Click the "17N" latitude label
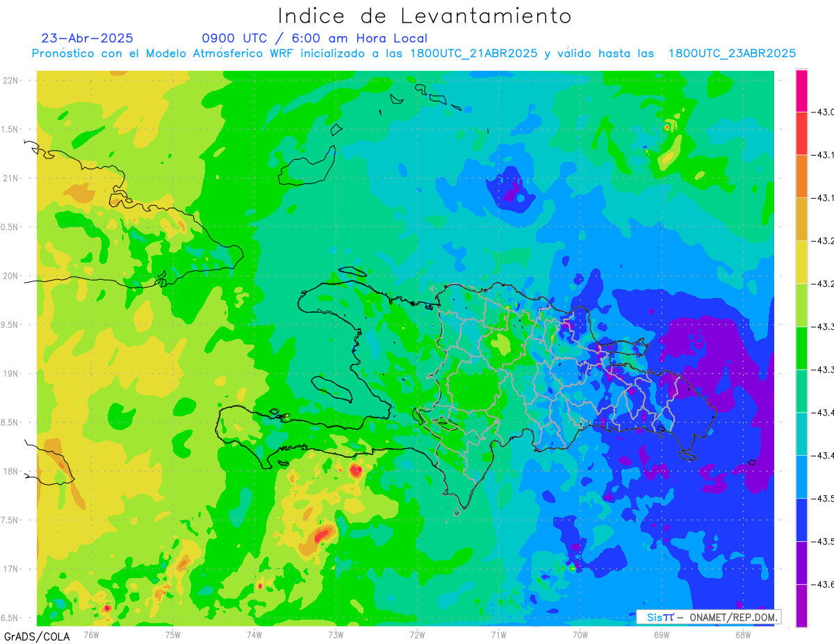The width and height of the screenshot is (834, 644). (x=12, y=569)
